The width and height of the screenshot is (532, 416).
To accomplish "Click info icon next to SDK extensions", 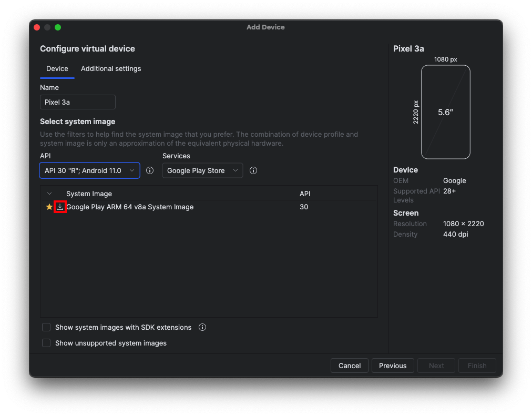I will (202, 327).
